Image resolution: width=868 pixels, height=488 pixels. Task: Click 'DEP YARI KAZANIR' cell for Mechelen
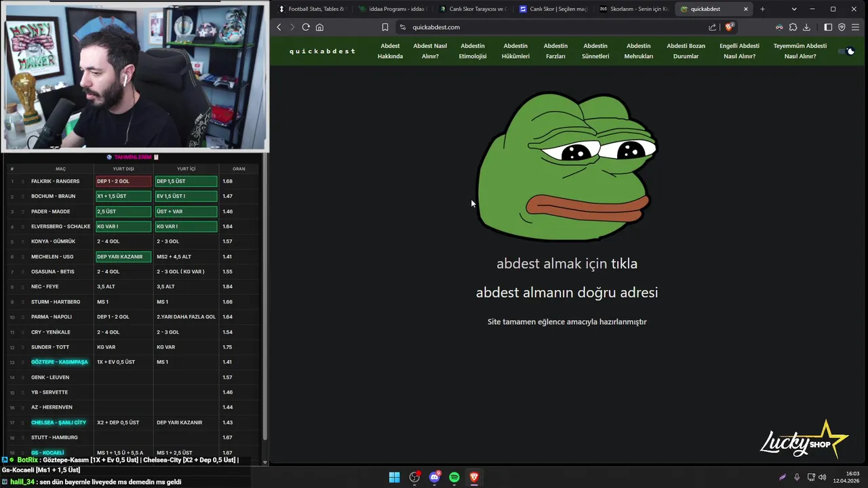click(x=123, y=257)
